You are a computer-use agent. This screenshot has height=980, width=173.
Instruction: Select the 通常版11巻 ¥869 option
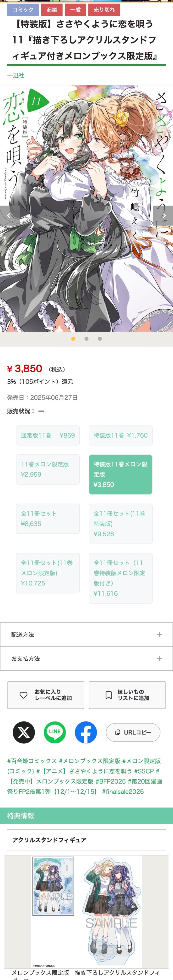48,435
